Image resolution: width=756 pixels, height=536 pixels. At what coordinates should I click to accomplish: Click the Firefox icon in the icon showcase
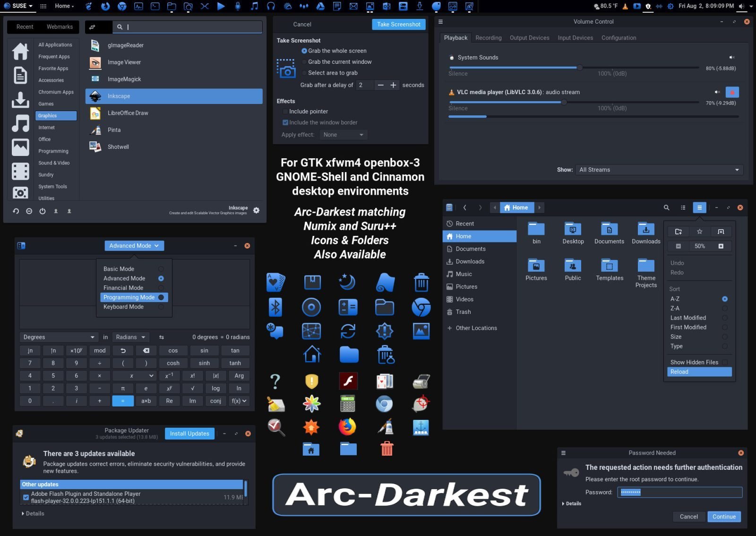[348, 427]
